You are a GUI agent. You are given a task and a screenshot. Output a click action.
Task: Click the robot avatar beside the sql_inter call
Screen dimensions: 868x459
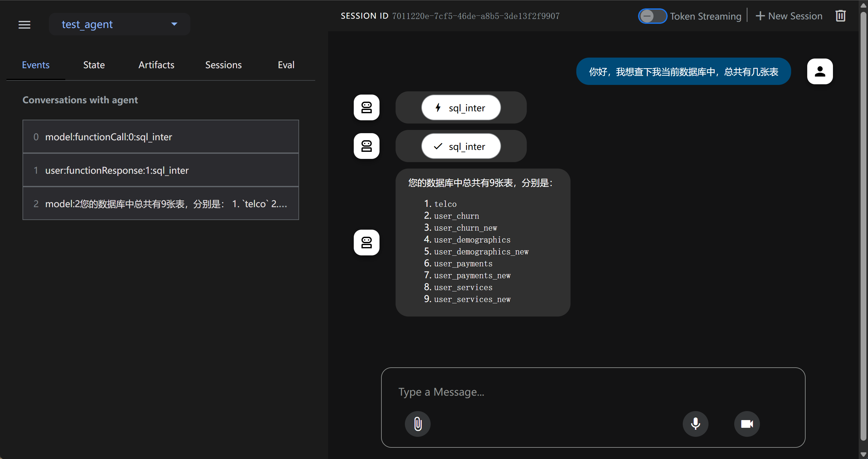coord(366,107)
